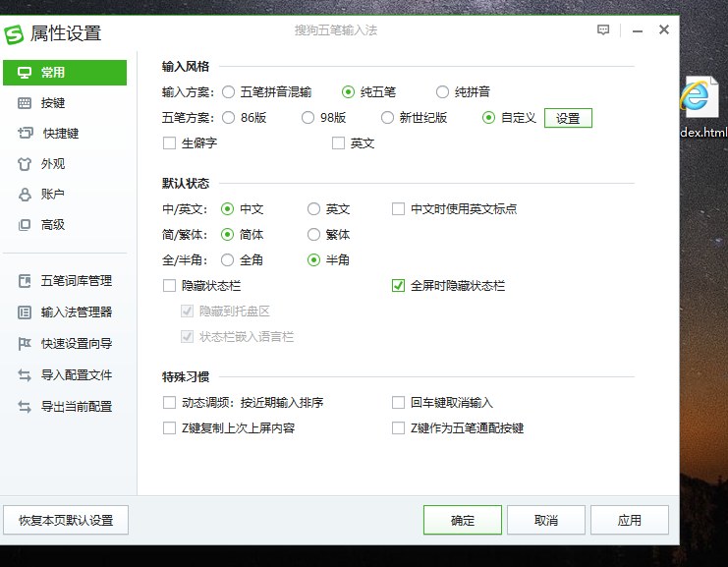Tick the 隐藏状态栏 checkbox

pos(169,286)
